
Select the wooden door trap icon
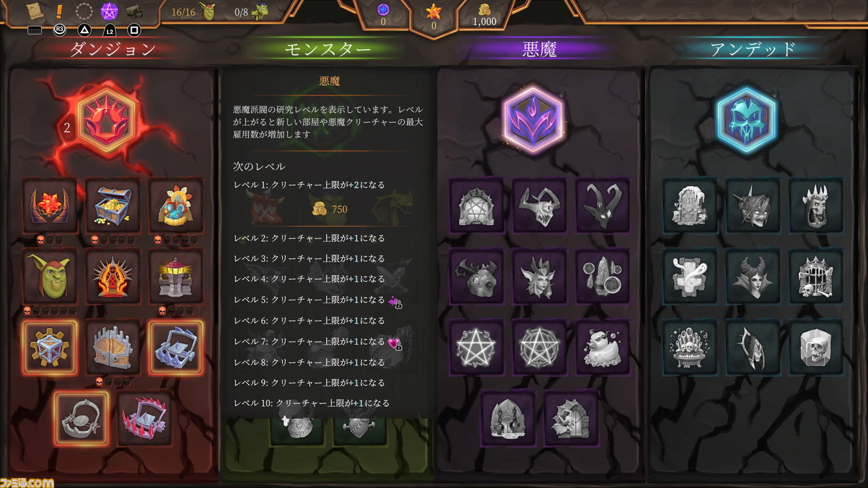coord(113,348)
